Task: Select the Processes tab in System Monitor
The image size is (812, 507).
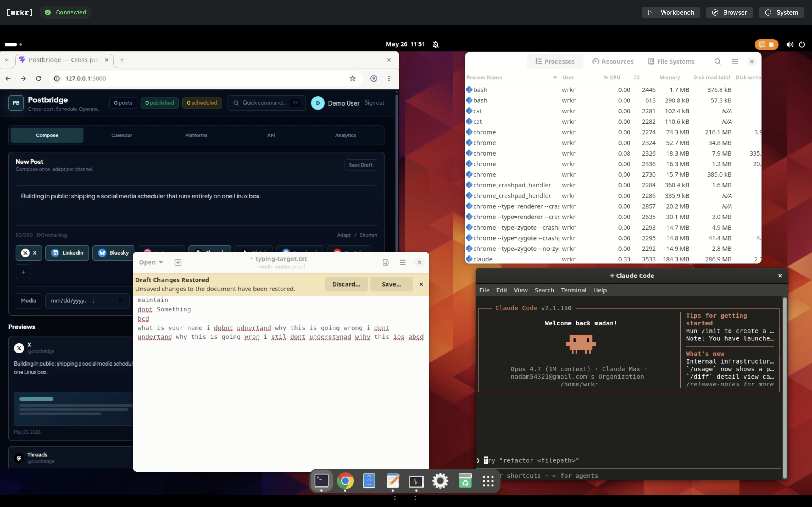Action: click(555, 61)
